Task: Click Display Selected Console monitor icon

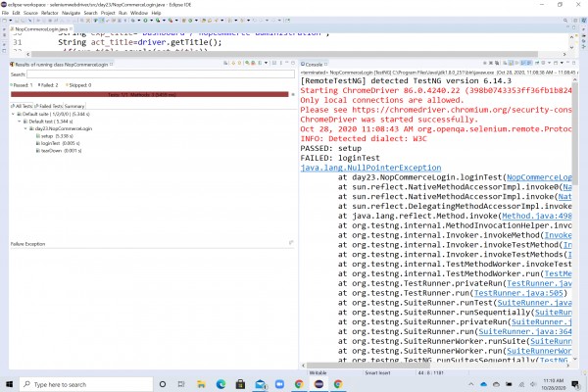Action: coord(543,63)
